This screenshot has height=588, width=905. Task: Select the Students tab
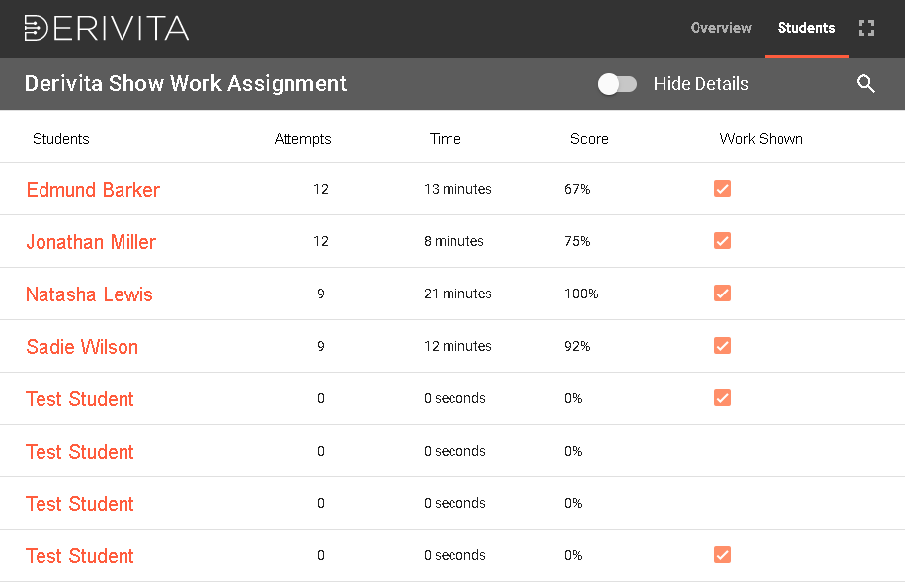coord(806,28)
